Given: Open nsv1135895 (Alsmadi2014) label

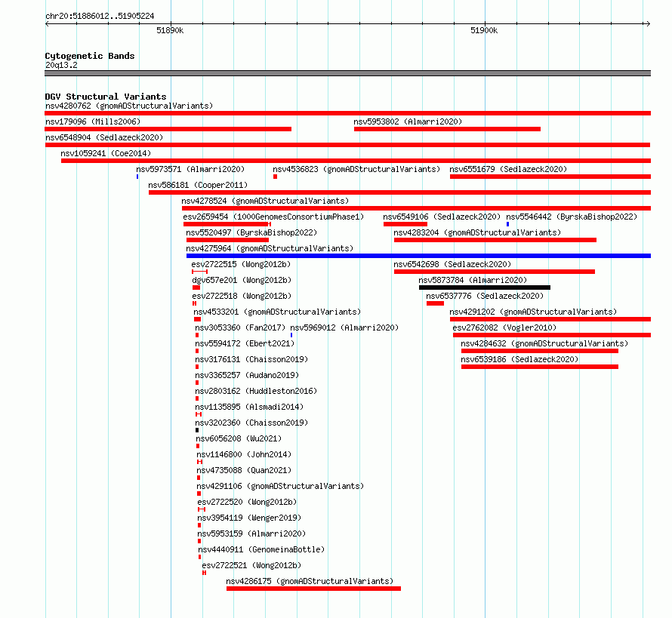Looking at the screenshot, I should pos(249,407).
